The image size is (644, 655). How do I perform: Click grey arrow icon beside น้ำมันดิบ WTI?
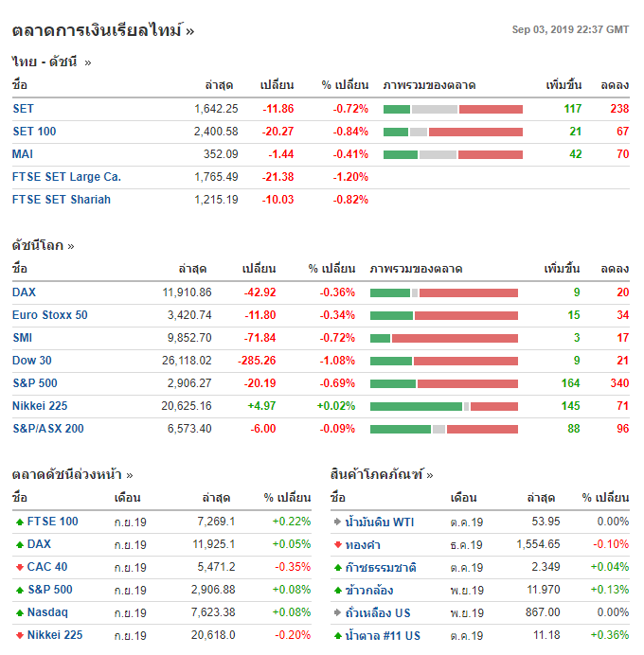click(337, 522)
